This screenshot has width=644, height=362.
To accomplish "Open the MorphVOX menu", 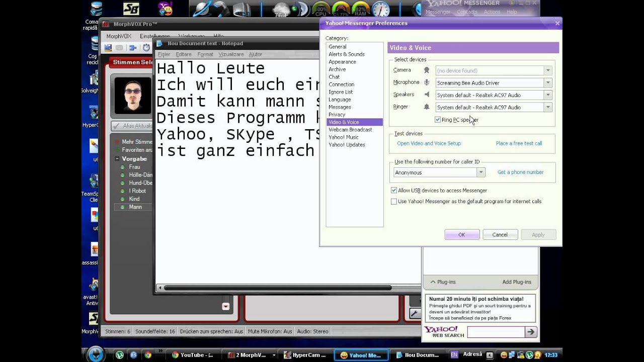I will pyautogui.click(x=119, y=36).
